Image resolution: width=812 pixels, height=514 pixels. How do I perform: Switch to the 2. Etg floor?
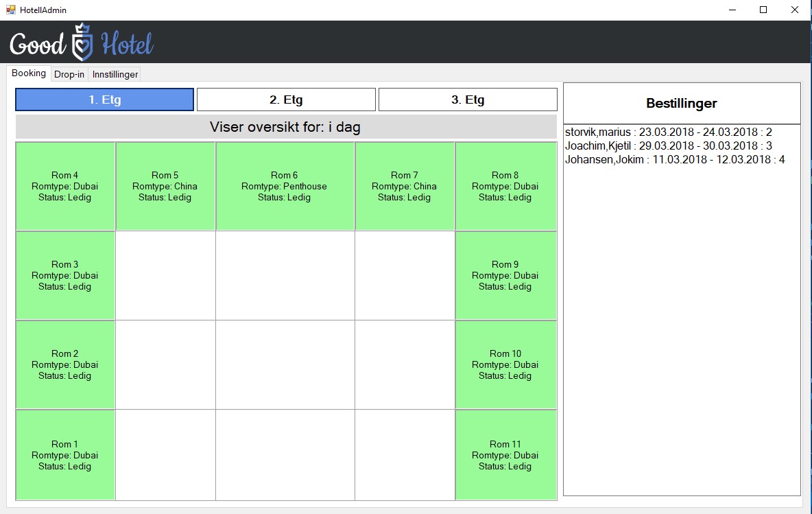[286, 100]
